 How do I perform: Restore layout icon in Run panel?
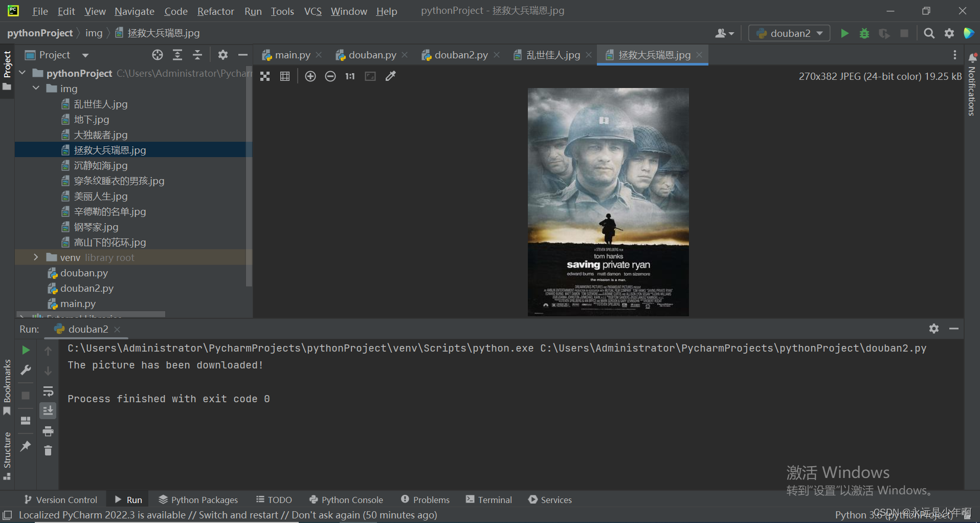(26, 421)
